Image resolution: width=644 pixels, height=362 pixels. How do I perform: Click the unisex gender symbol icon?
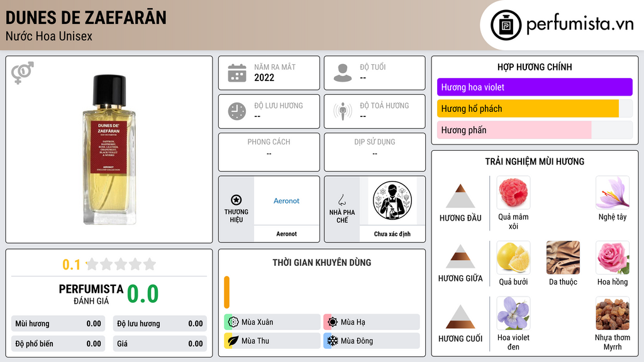click(x=22, y=73)
